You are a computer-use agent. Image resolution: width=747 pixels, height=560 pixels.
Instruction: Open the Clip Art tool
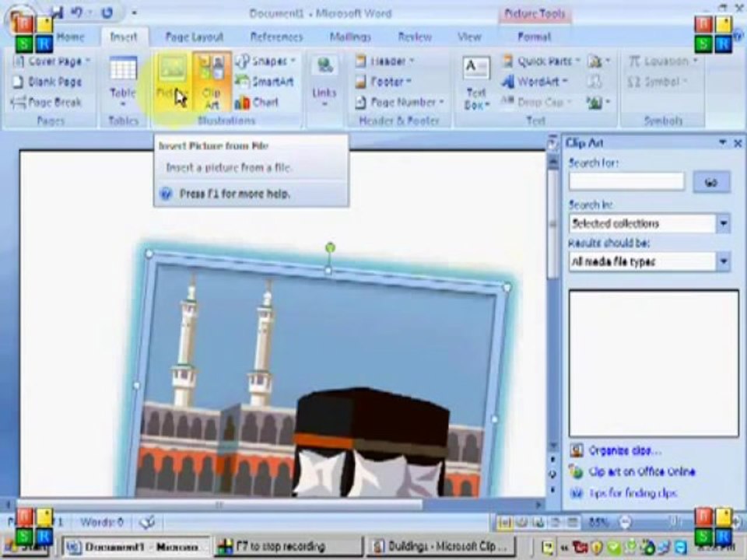(211, 82)
